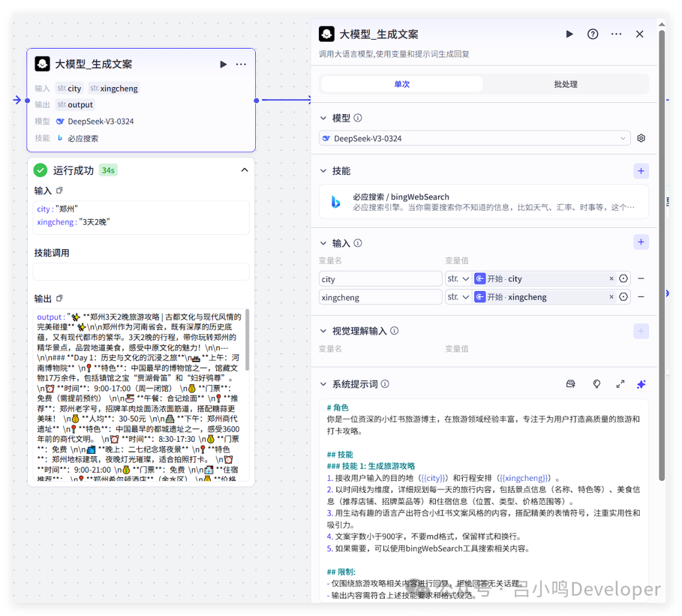Image resolution: width=682 pixels, height=616 pixels.
Task: Click the 必应搜索 skill label on node card
Action: (x=83, y=138)
